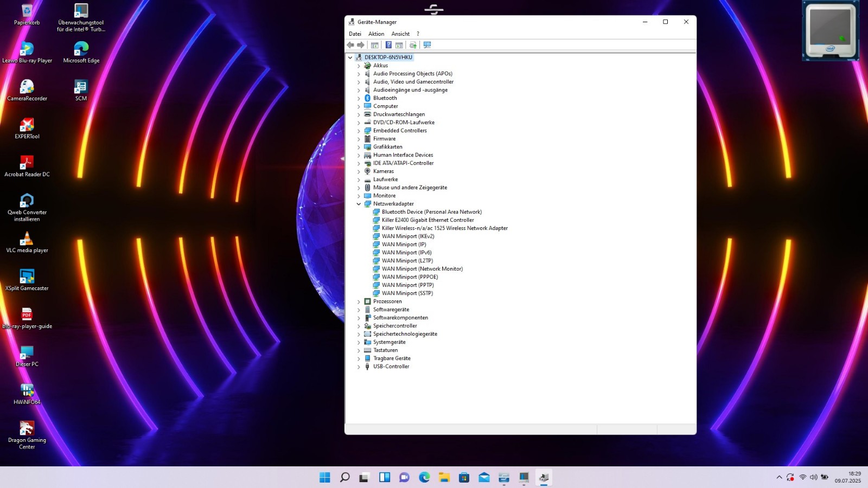Select the Dragon Gaming Center desktop icon

tap(27, 435)
